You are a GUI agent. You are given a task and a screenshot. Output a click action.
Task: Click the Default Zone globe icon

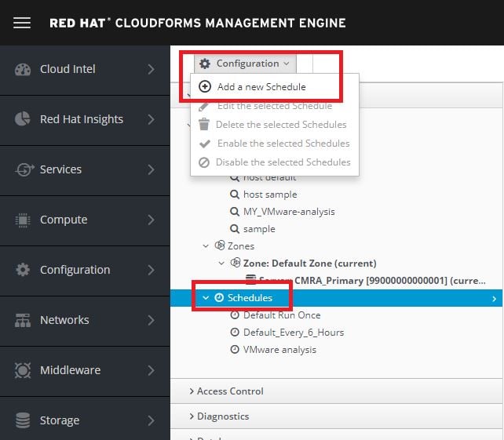click(x=236, y=263)
